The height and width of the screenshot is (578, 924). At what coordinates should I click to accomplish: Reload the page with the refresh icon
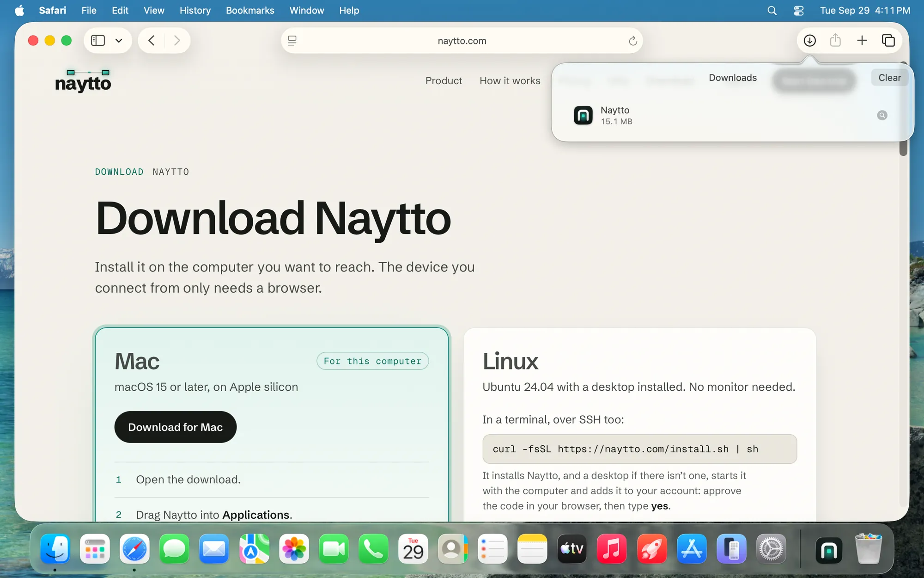click(632, 41)
